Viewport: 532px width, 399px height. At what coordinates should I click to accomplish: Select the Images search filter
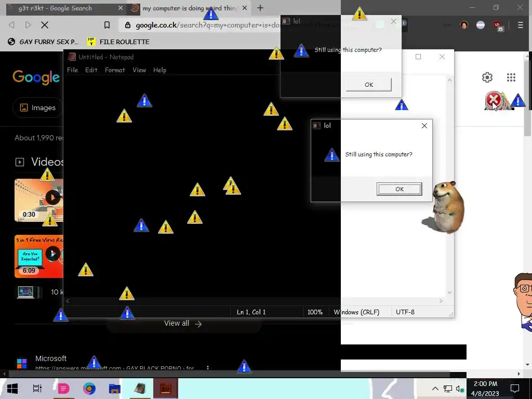[37, 108]
